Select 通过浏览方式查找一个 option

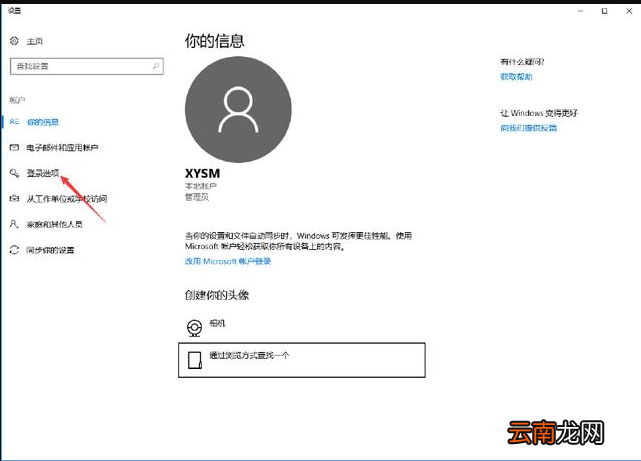tap(302, 360)
